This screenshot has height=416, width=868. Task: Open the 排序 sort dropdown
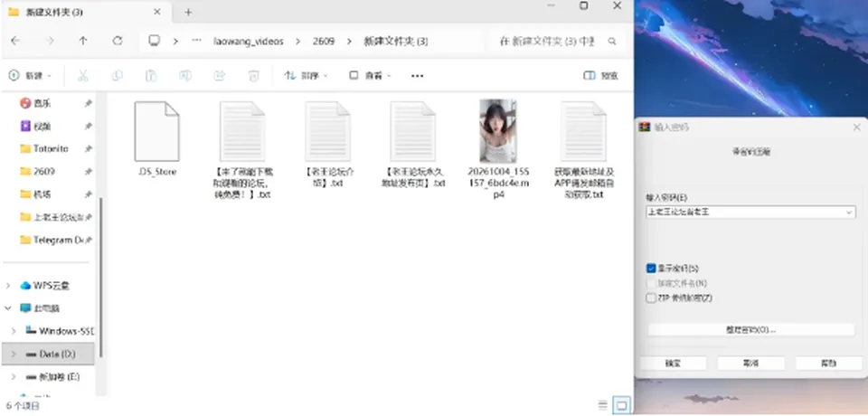coord(307,76)
